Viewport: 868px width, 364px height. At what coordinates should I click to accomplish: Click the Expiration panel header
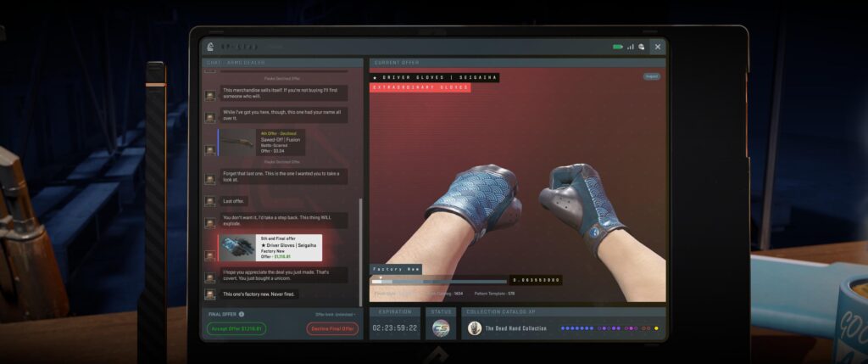click(395, 312)
